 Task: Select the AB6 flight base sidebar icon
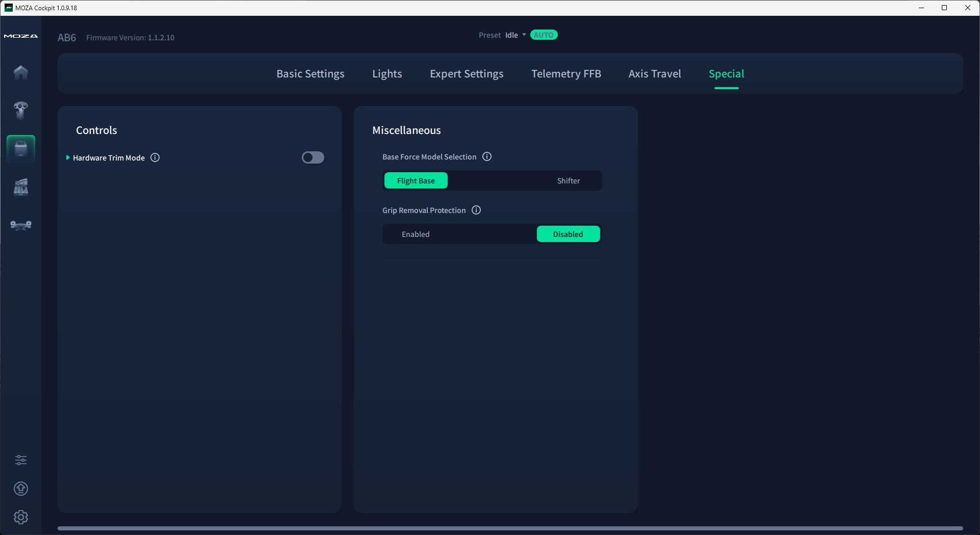21,149
